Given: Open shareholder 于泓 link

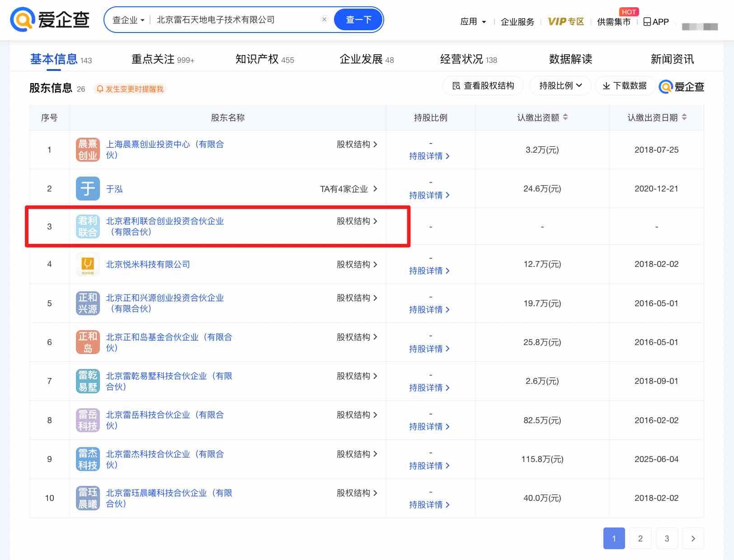Looking at the screenshot, I should click(114, 189).
